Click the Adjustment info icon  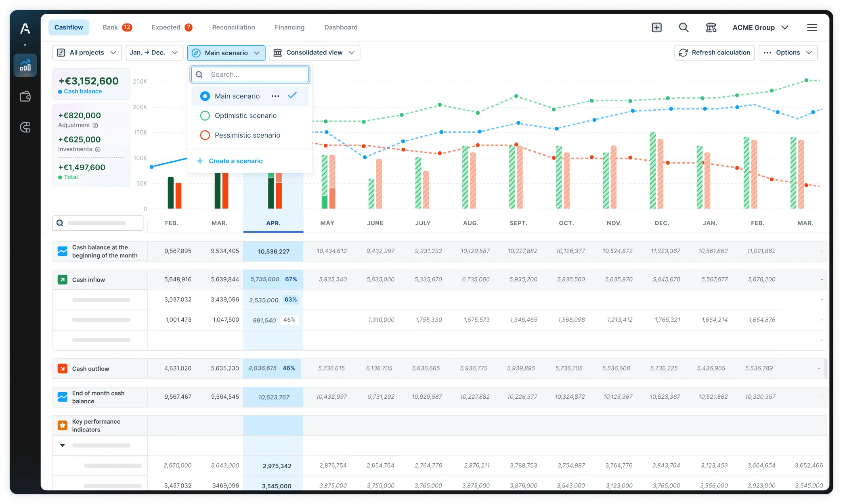[95, 125]
